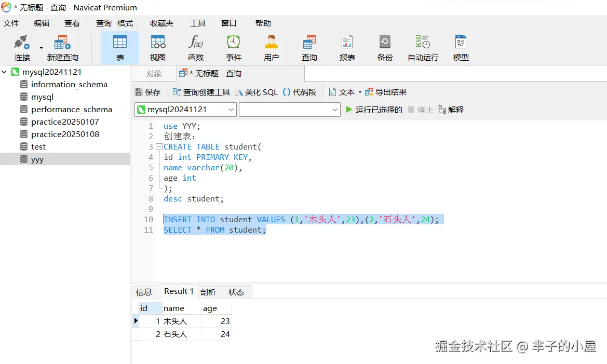
Task: Select the information_schema database
Action: click(x=69, y=85)
